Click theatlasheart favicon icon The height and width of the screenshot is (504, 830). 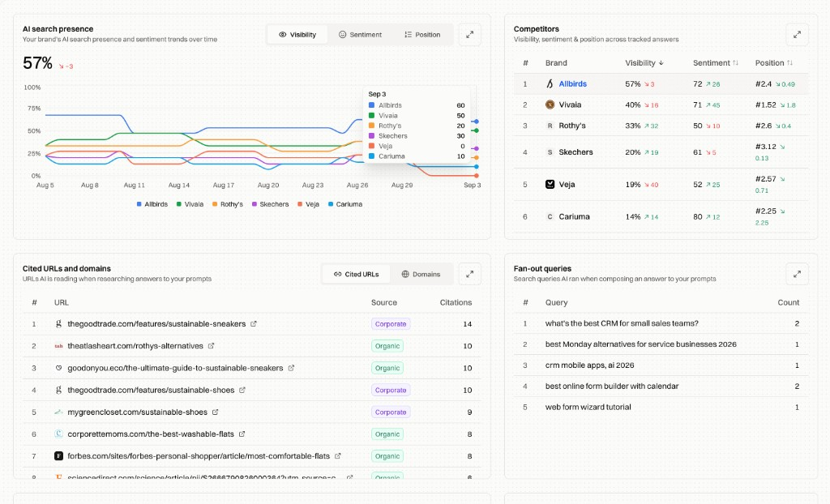pos(58,346)
